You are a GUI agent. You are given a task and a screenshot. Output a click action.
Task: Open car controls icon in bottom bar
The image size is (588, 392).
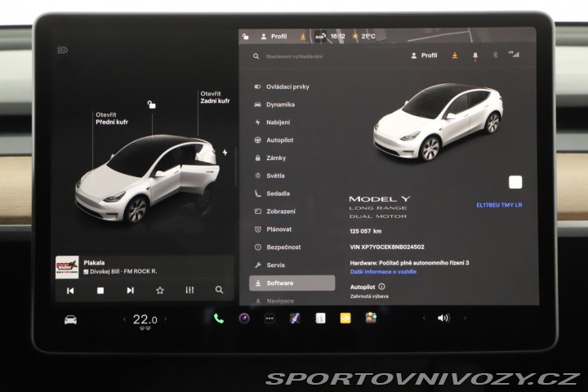70,320
